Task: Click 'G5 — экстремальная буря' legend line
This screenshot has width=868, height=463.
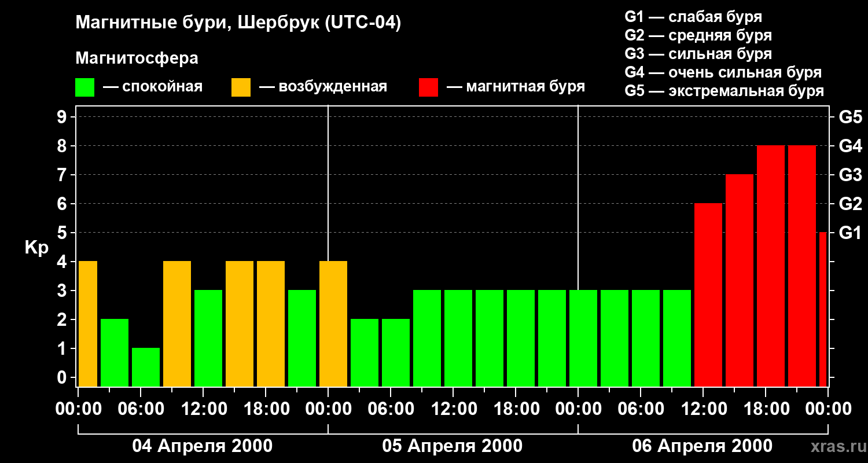Action: point(724,91)
